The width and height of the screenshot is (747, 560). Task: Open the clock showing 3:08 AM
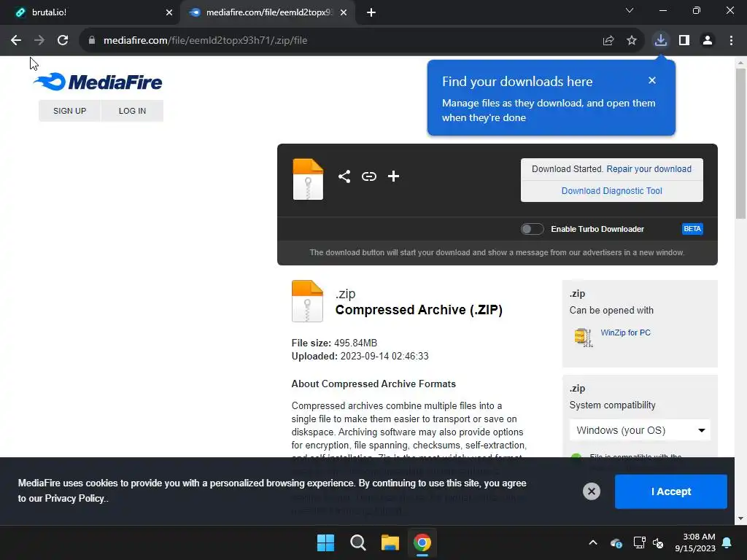[695, 542]
